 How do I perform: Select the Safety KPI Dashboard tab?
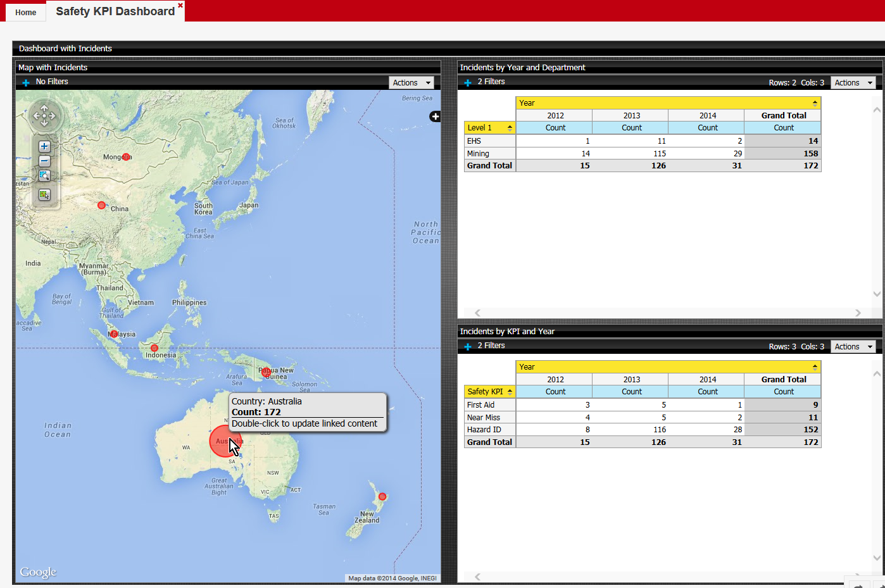[115, 11]
